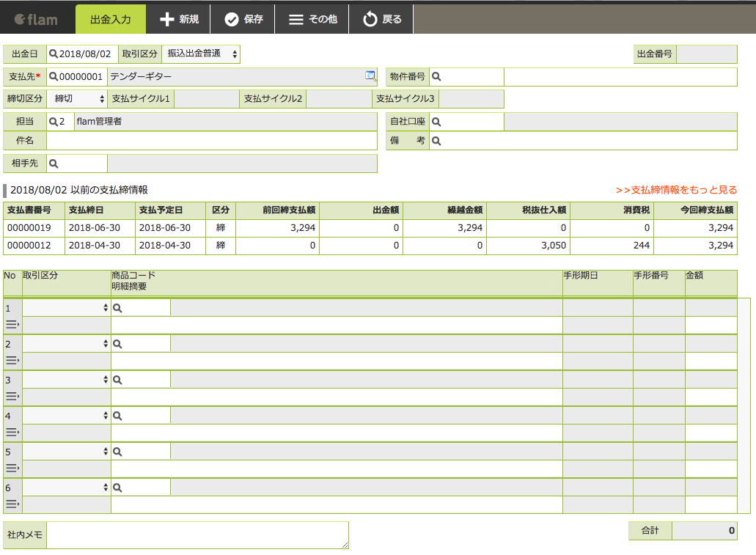Search 物件番号 with magnifier icon
This screenshot has width=756, height=555.
pyautogui.click(x=436, y=77)
